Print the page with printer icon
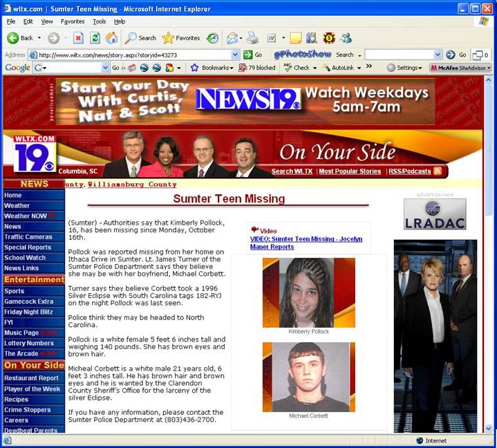Screen dimensions: 497x448 pyautogui.click(x=252, y=38)
